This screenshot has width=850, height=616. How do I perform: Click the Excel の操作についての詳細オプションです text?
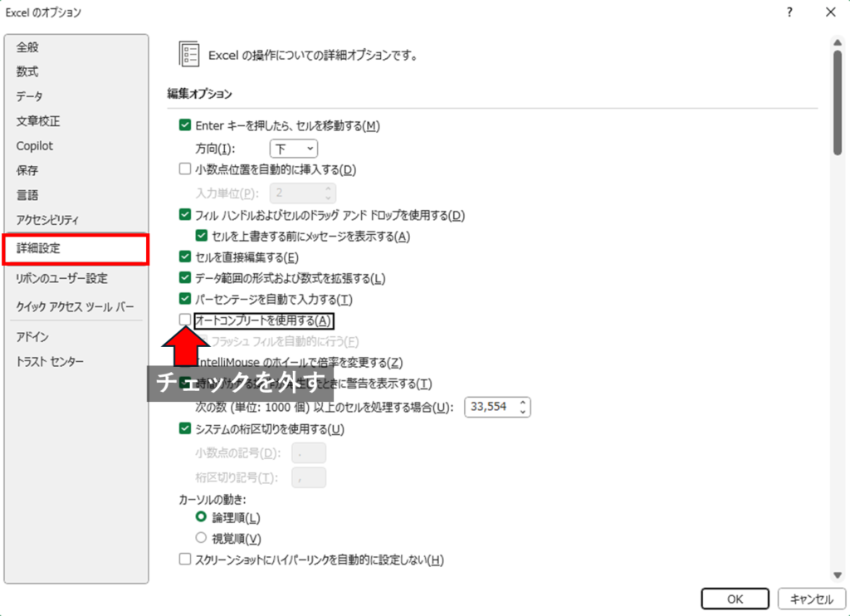(x=313, y=56)
